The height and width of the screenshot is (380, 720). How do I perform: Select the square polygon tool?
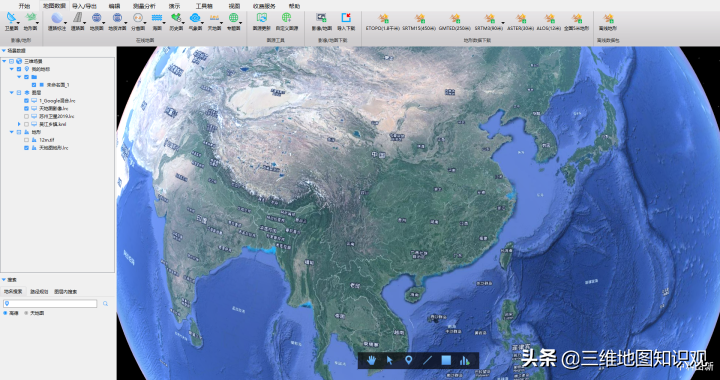coord(446,360)
